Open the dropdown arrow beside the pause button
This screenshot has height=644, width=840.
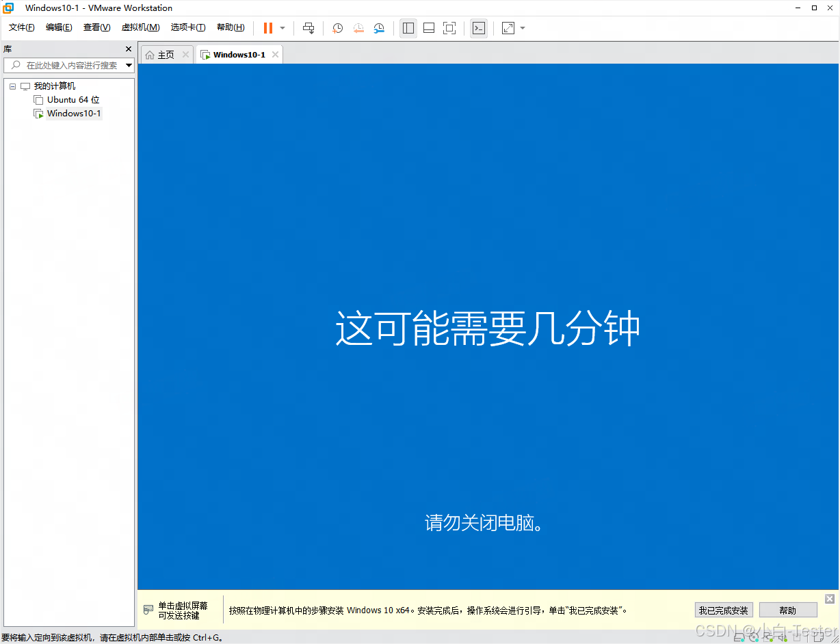pos(283,28)
